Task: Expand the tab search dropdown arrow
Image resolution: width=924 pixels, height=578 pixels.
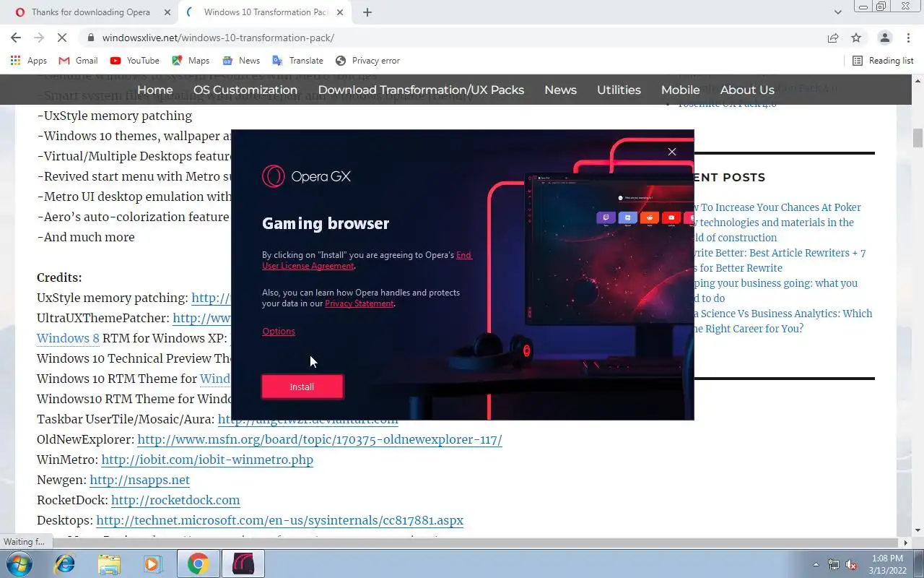Action: coord(838,12)
